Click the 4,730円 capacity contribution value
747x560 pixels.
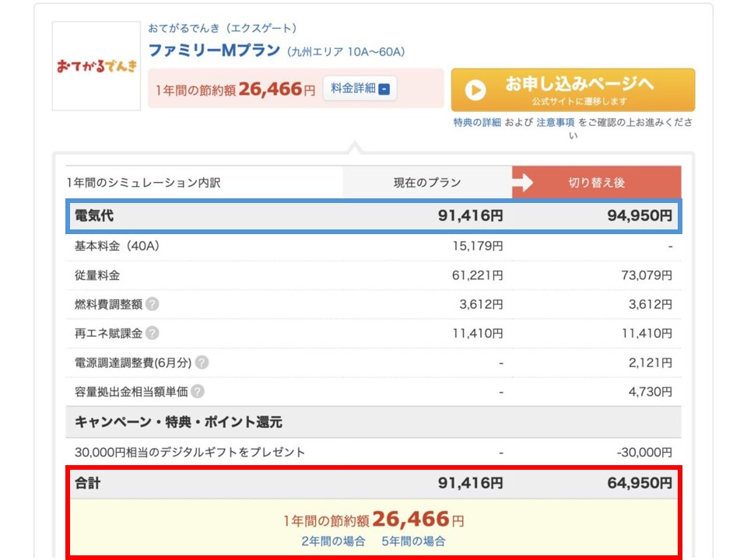tap(651, 392)
